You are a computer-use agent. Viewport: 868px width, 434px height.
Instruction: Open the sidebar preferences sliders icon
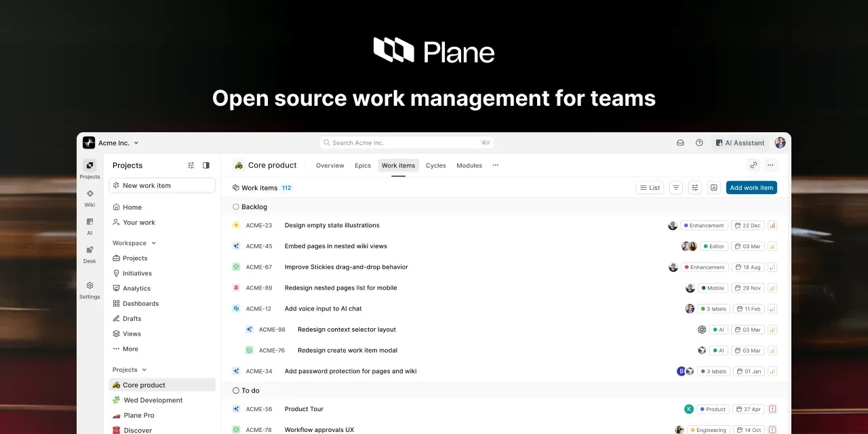(191, 165)
